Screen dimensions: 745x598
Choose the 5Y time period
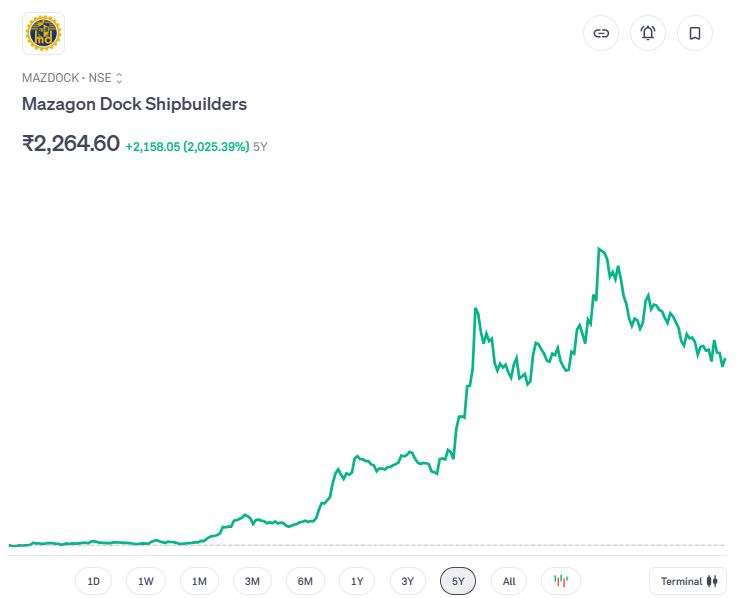458,581
